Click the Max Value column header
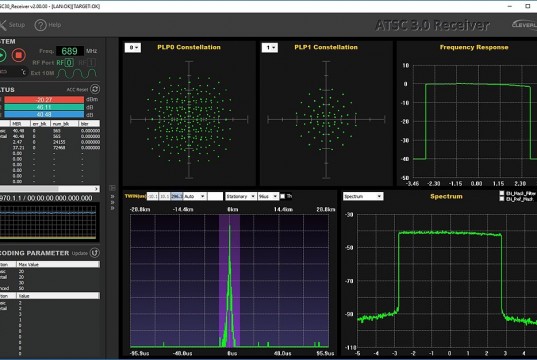This screenshot has width=537, height=360. pos(58,264)
